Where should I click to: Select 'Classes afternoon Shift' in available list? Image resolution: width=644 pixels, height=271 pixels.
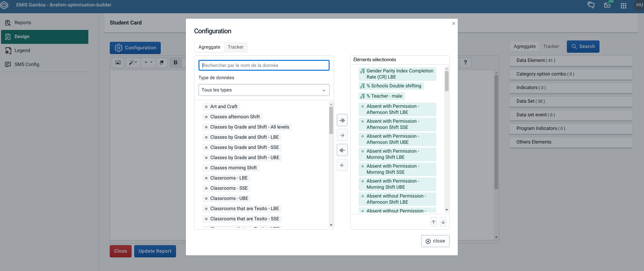235,117
